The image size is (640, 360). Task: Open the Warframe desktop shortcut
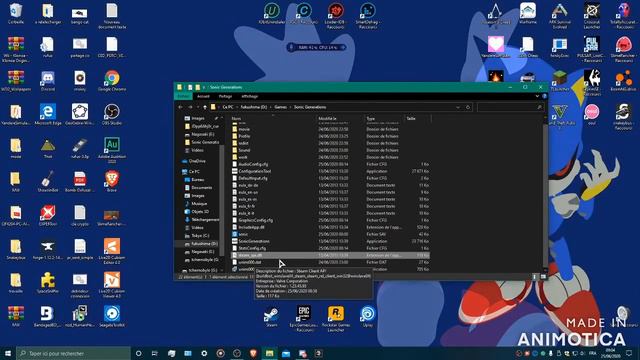click(x=528, y=13)
